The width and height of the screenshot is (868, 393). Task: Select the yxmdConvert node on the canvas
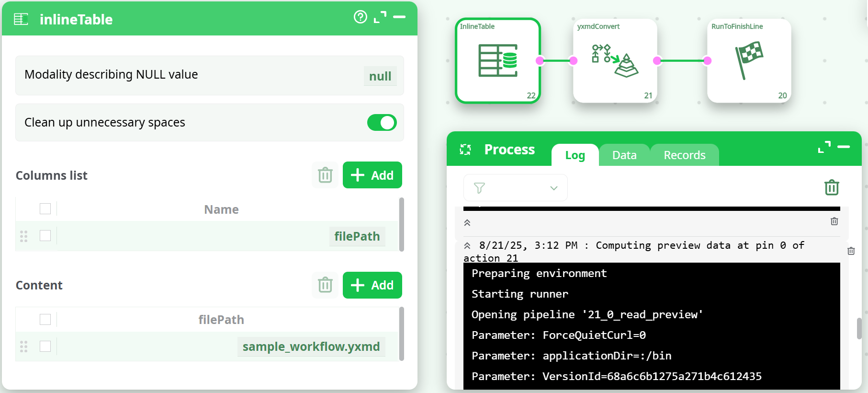pos(615,61)
